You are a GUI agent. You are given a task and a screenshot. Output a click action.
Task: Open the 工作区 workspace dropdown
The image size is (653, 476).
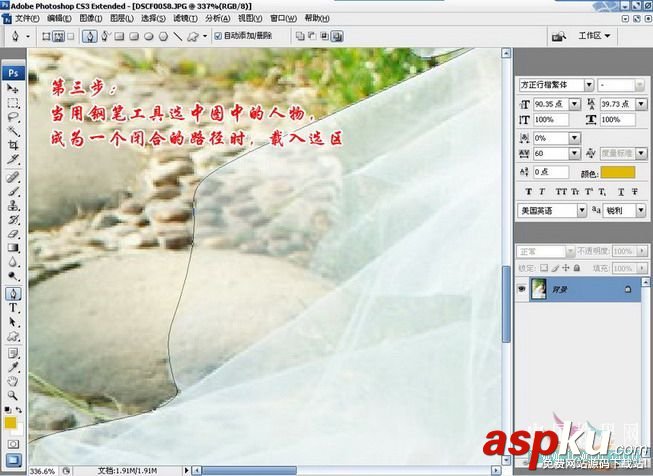point(594,36)
